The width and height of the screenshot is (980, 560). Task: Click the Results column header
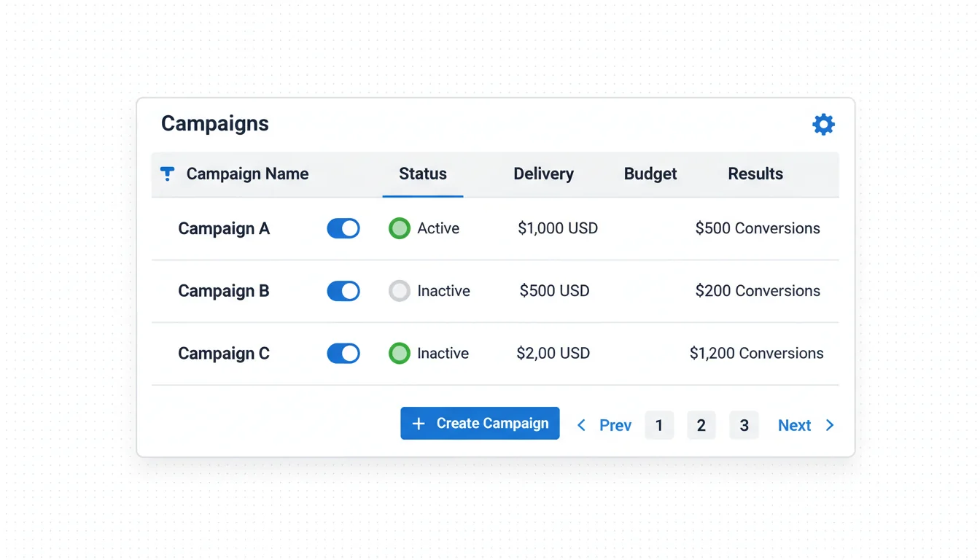pyautogui.click(x=755, y=174)
